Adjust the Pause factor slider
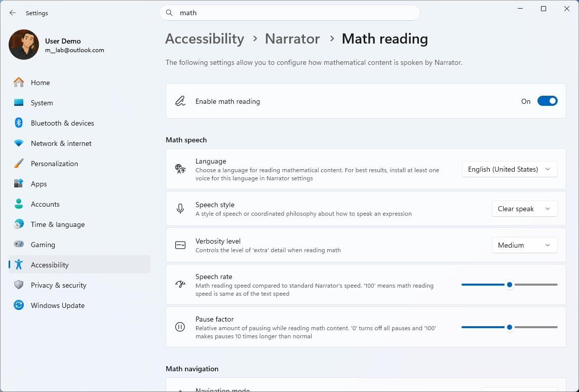The image size is (579, 392). click(x=510, y=327)
